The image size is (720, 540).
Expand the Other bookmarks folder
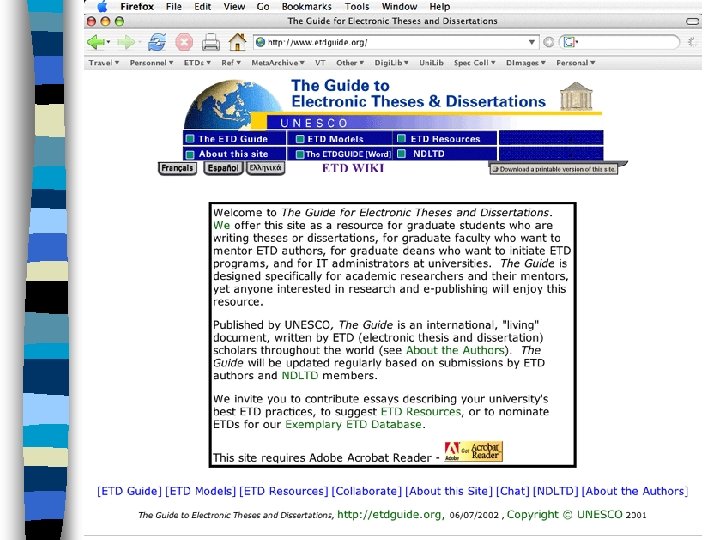[x=350, y=62]
